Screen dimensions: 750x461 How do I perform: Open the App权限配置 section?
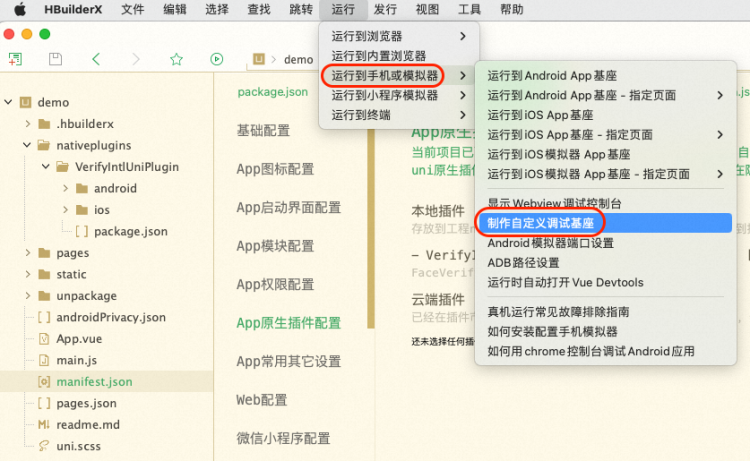(x=275, y=285)
